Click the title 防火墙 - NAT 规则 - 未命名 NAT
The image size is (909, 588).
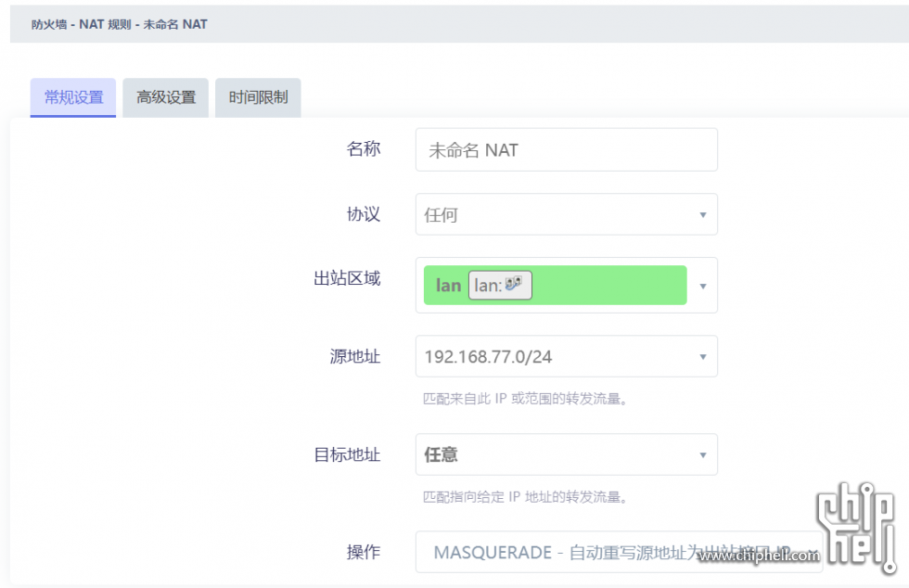pos(120,24)
